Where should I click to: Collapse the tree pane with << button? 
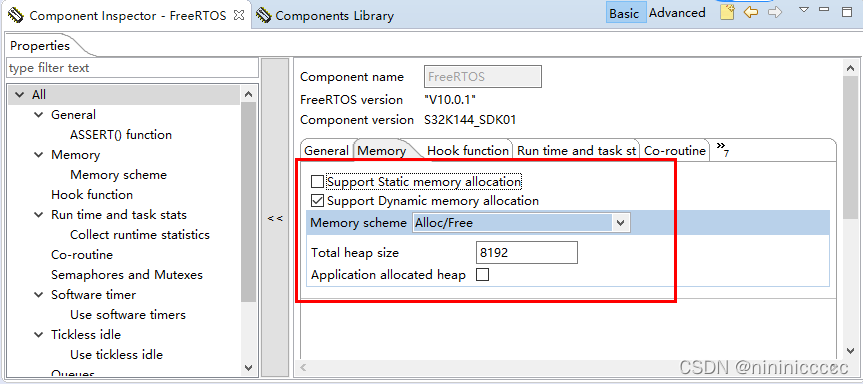275,218
